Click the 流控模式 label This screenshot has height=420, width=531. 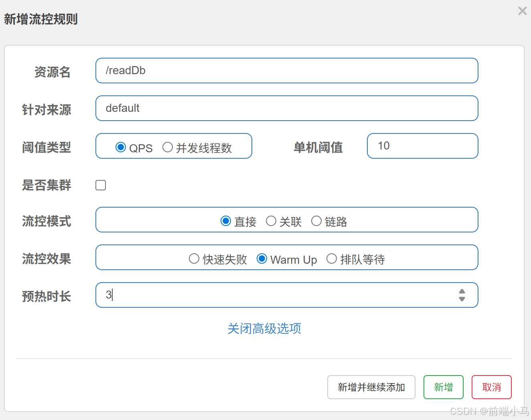tap(47, 221)
